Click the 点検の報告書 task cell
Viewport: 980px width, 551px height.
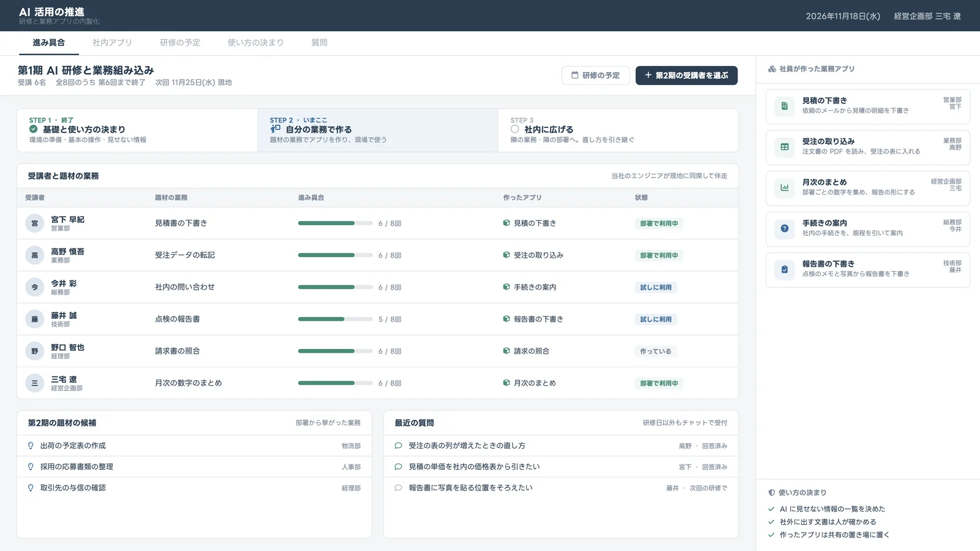178,319
